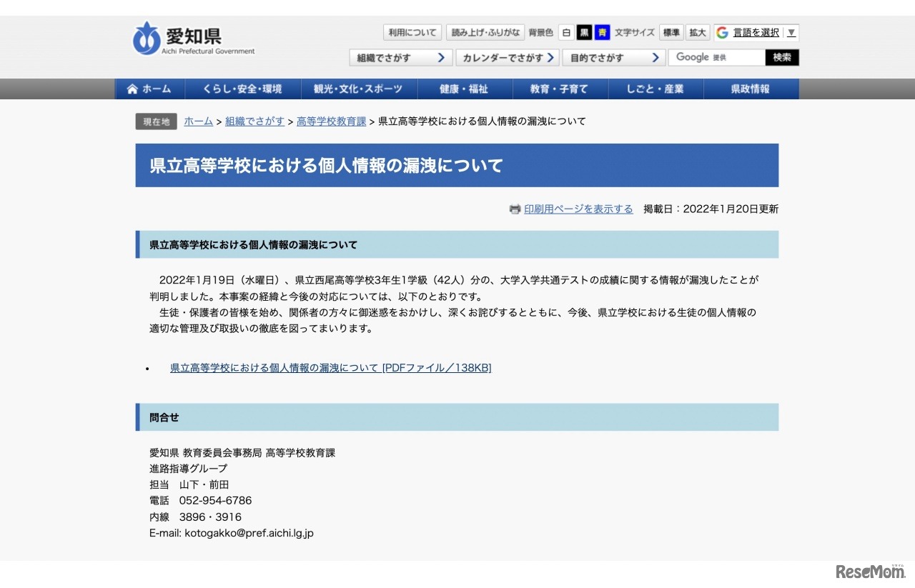
Task: Switch background color to 青
Action: (x=603, y=31)
